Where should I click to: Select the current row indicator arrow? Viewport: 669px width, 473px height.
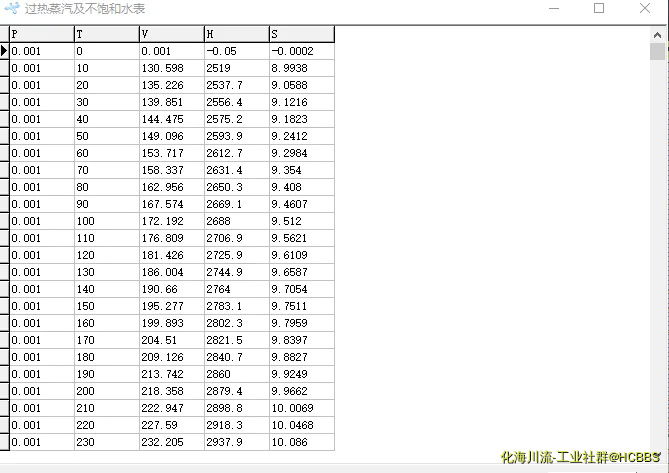click(x=4, y=51)
